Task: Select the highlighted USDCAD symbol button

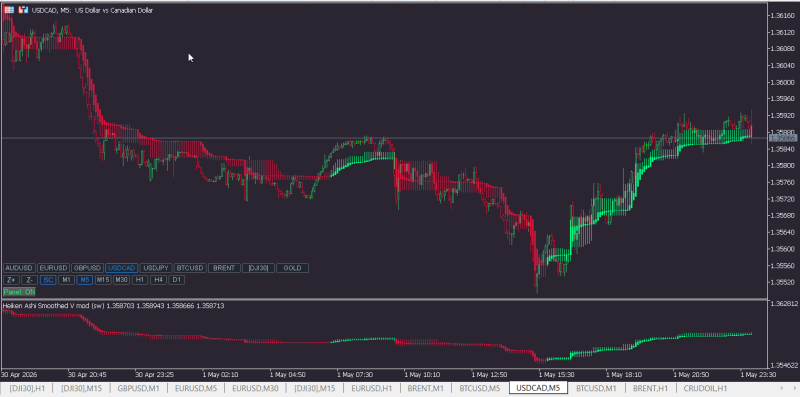Action: point(121,268)
